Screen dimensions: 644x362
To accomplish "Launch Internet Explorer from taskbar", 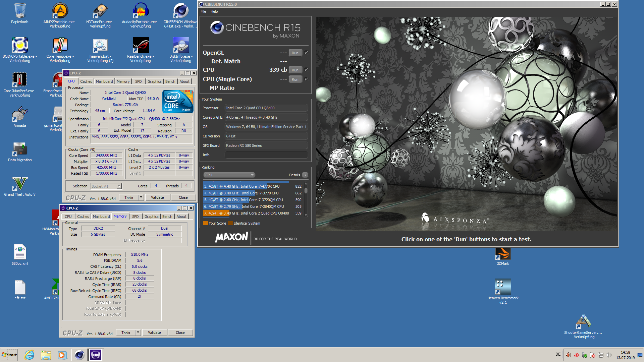I will pos(30,355).
